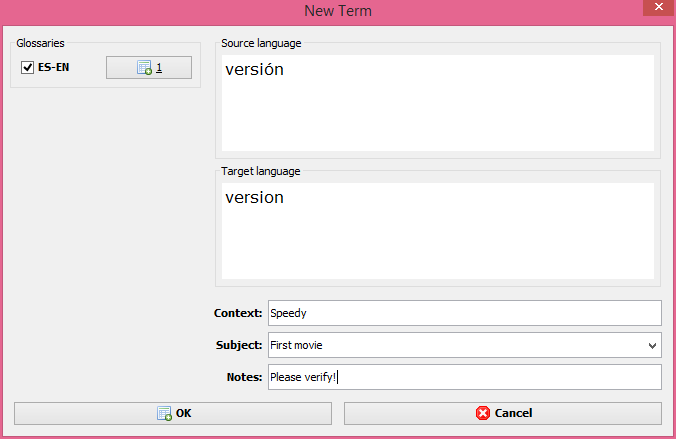Click the "First movie" text in Subject
This screenshot has height=439, width=676.
tap(296, 345)
